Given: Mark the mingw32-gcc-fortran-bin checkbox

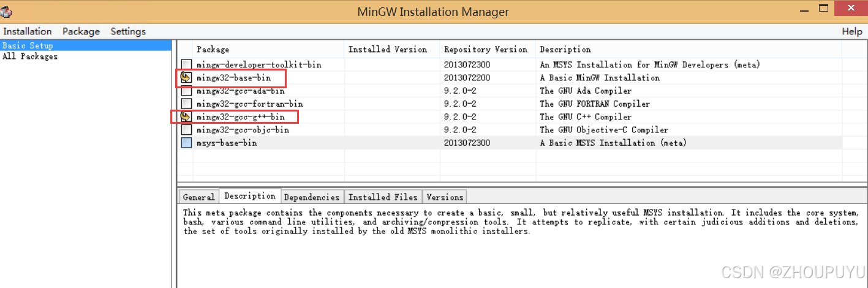Looking at the screenshot, I should pos(186,104).
